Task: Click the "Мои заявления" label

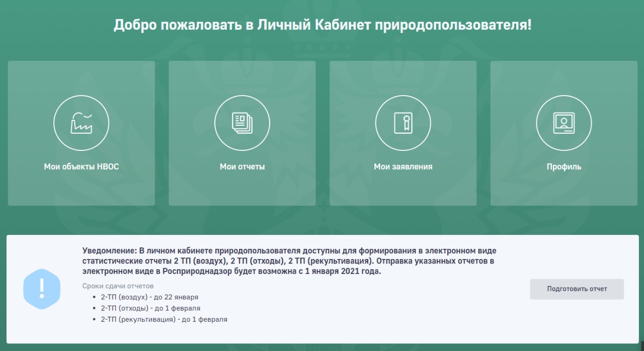Action: [403, 166]
